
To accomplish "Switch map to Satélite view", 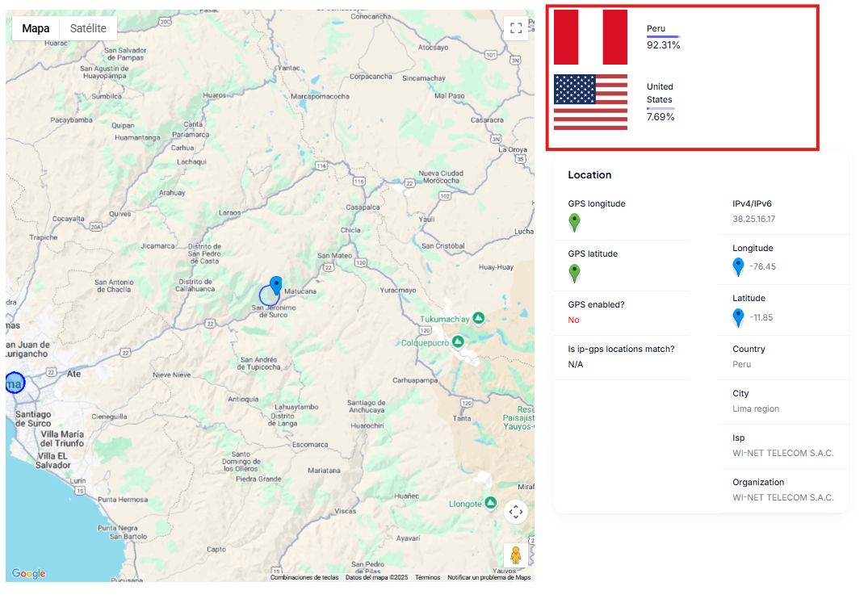I will point(88,28).
